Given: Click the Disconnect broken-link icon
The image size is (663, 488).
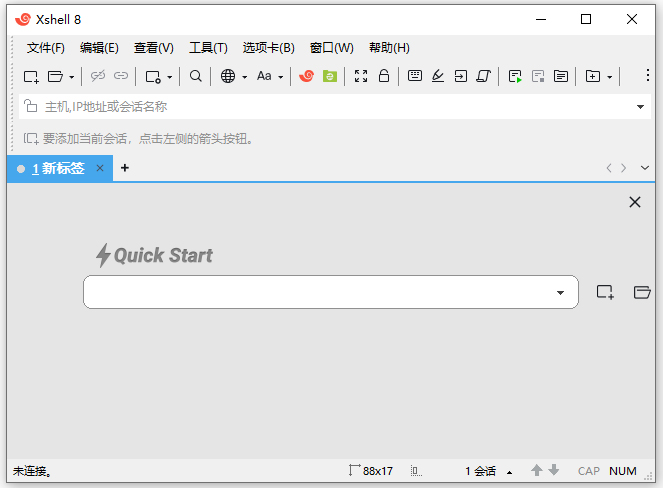Looking at the screenshot, I should click(98, 76).
